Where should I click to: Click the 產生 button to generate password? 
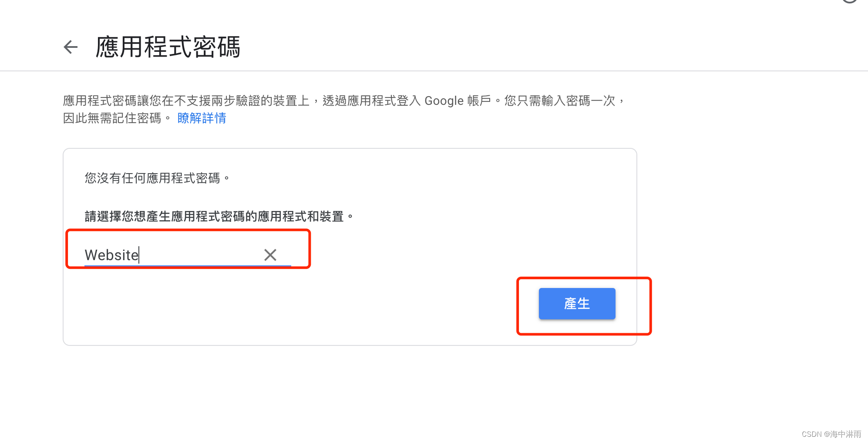point(577,304)
